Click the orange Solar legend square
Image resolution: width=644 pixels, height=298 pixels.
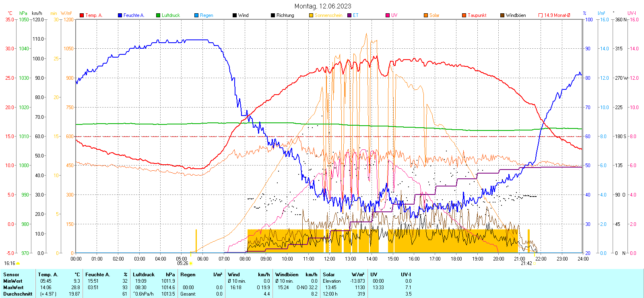426,15
